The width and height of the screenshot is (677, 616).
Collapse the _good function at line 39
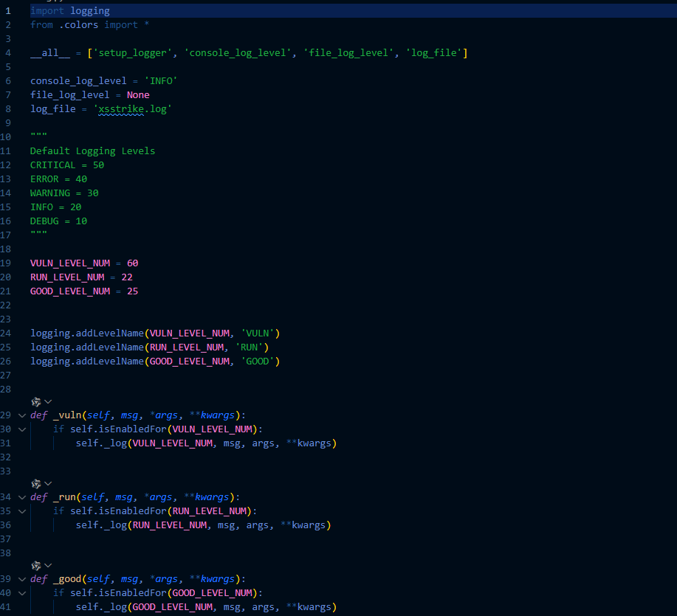pos(22,579)
